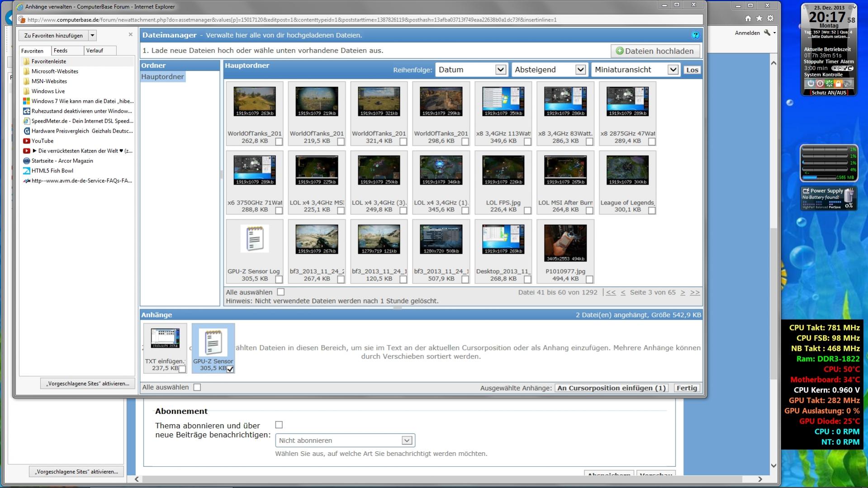The width and height of the screenshot is (868, 488).
Task: Tick the checkbox for WorldOfTanks 262,8 KB file
Action: (279, 142)
